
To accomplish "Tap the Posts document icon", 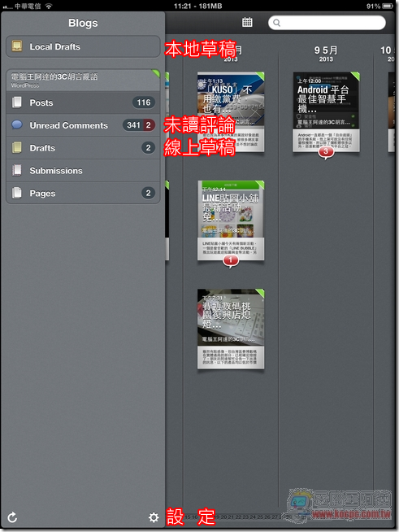I will click(x=17, y=102).
